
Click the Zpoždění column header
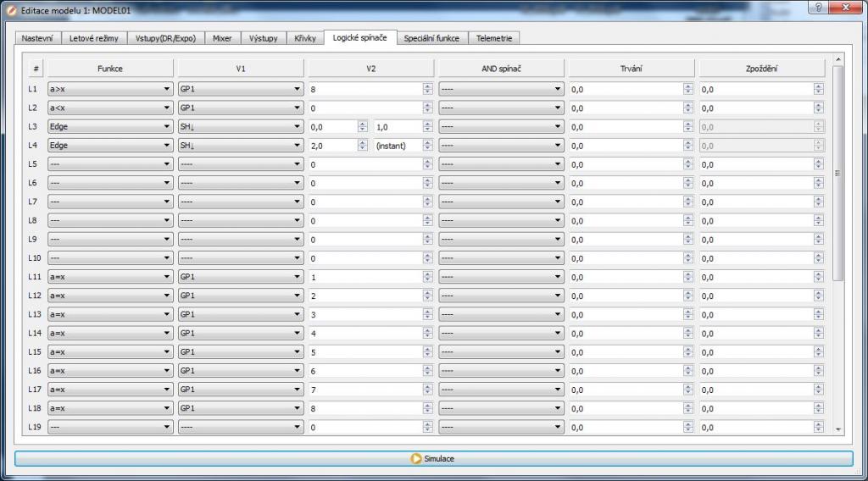pos(761,69)
